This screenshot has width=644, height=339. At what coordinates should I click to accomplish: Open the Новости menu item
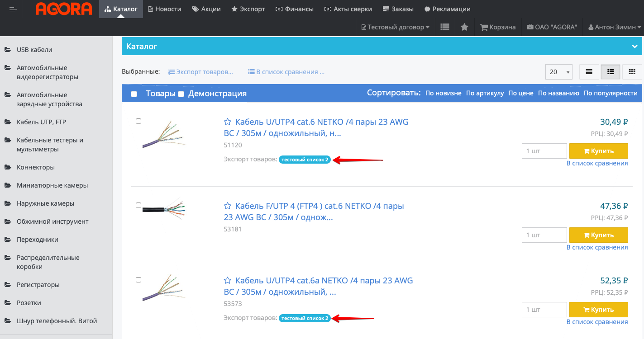click(164, 9)
